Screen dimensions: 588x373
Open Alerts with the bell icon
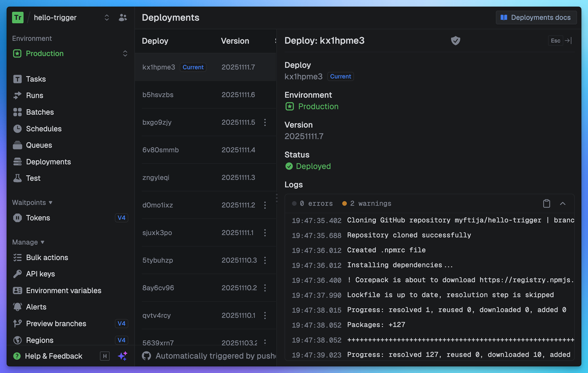tap(18, 307)
